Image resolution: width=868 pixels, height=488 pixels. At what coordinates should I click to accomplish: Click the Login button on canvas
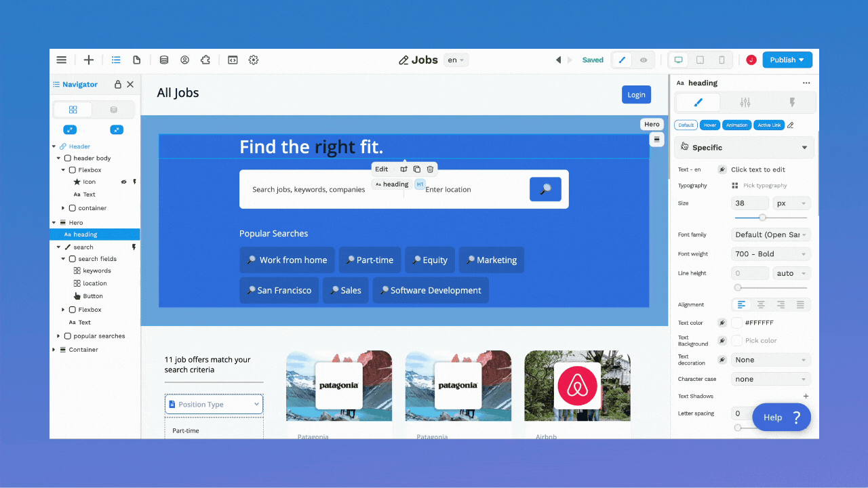tap(636, 95)
